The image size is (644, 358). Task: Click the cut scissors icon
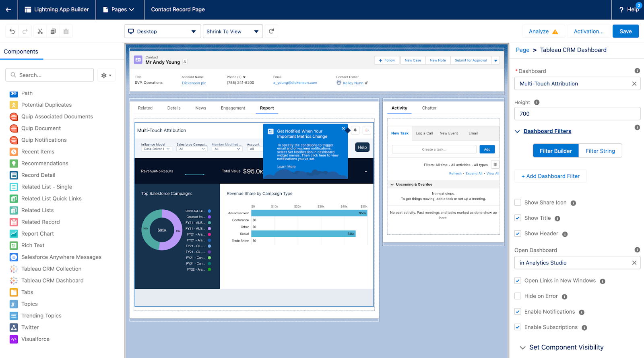[40, 31]
